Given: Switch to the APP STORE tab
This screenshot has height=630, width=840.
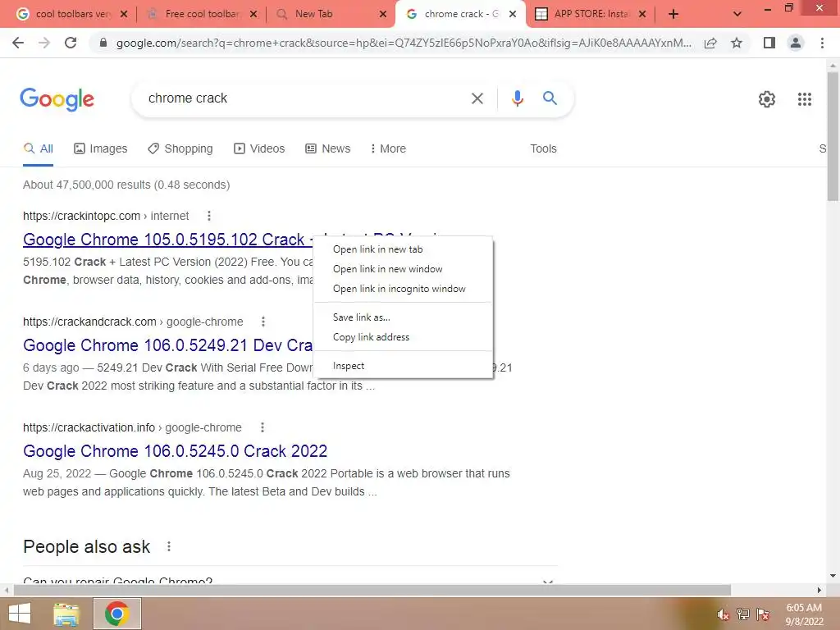Looking at the screenshot, I should pos(591,15).
